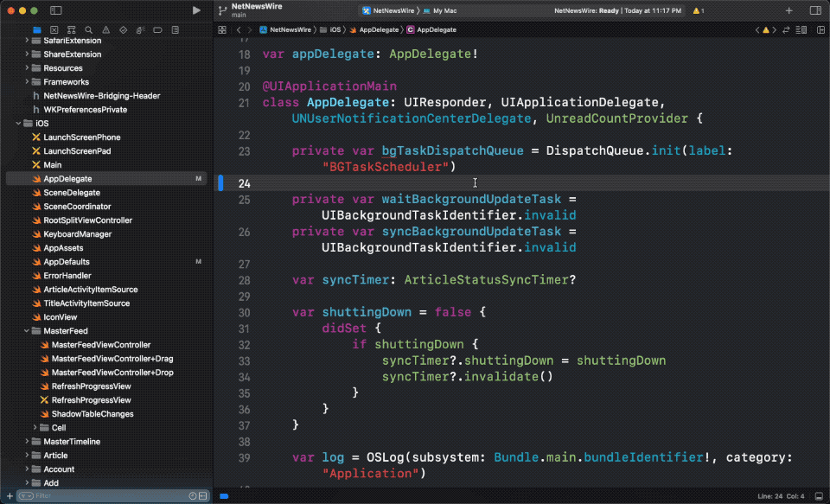Open the Find navigator search icon
830x504 pixels.
pyautogui.click(x=89, y=29)
